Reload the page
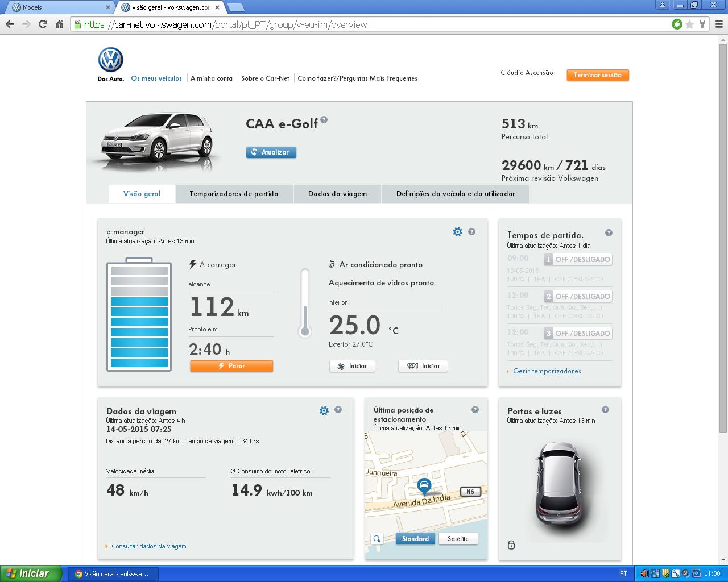The image size is (728, 582). pos(43,24)
